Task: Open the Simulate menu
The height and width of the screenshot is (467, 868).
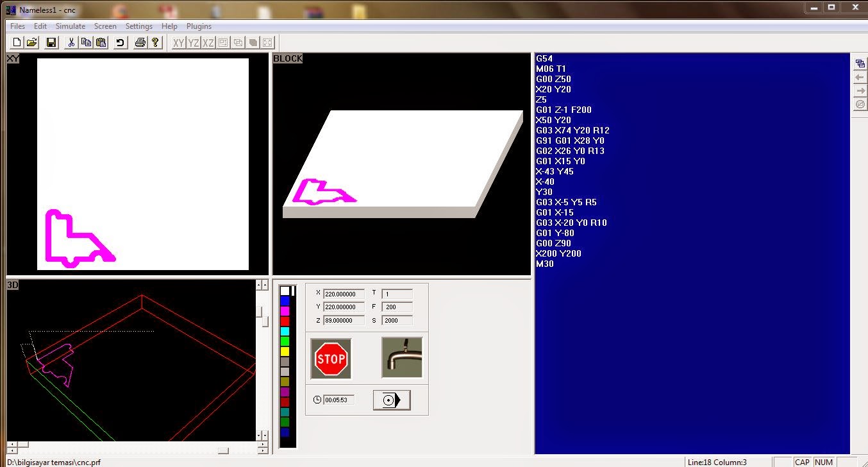Action: [x=71, y=26]
